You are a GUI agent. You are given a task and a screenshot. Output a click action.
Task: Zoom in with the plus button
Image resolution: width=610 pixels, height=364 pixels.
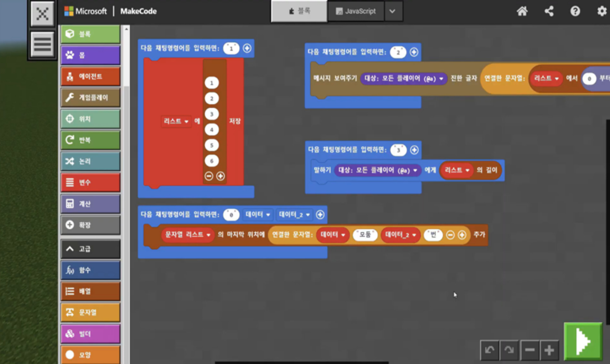pos(549,350)
